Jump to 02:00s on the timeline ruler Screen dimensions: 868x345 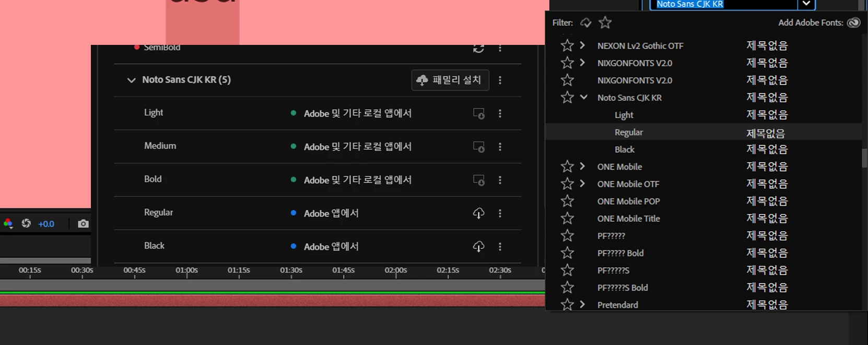click(396, 270)
